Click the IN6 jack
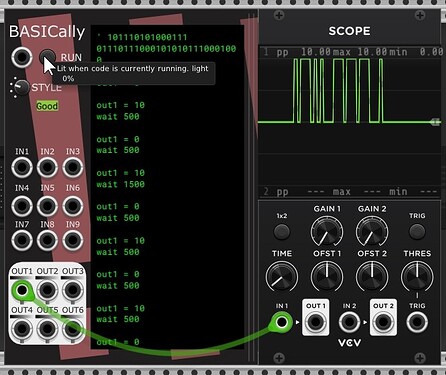The height and width of the screenshot is (375, 446). [x=73, y=206]
